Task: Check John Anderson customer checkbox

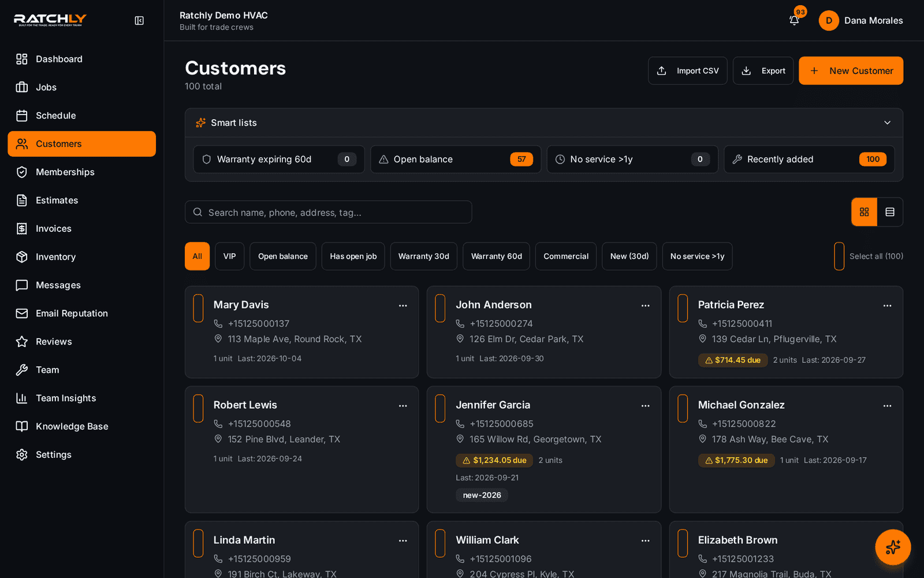Action: (x=440, y=308)
